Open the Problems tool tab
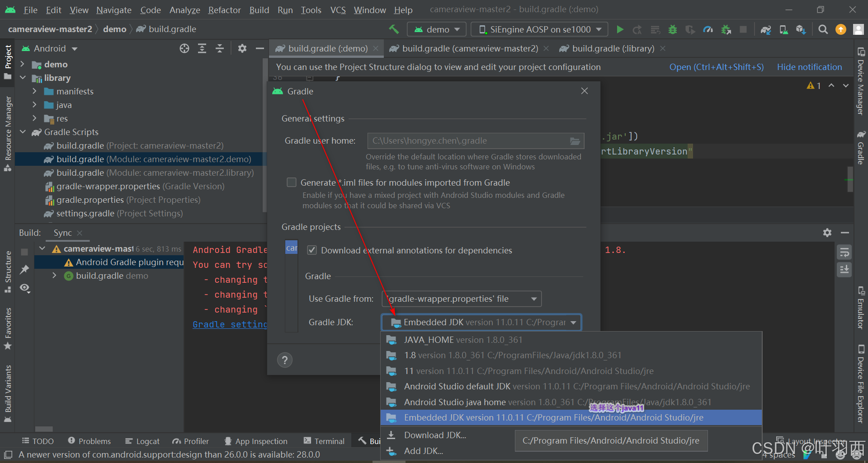868x463 pixels. tap(89, 441)
